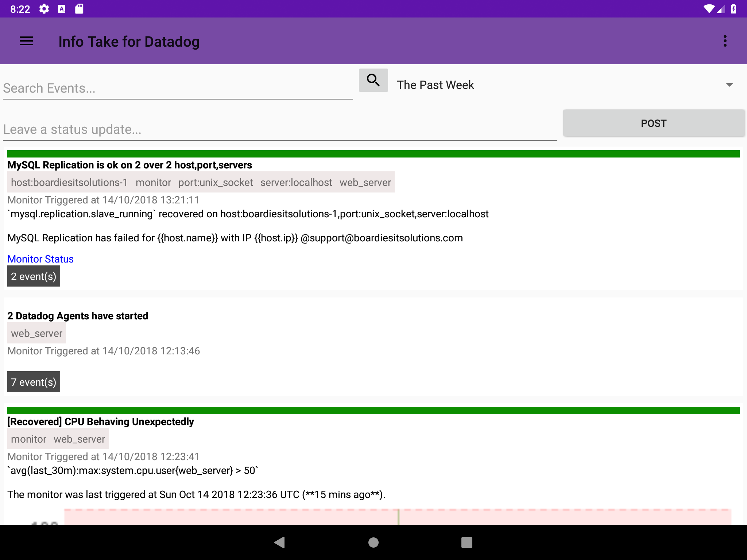747x560 pixels.
Task: Focus the Leave a status update field
Action: (280, 129)
